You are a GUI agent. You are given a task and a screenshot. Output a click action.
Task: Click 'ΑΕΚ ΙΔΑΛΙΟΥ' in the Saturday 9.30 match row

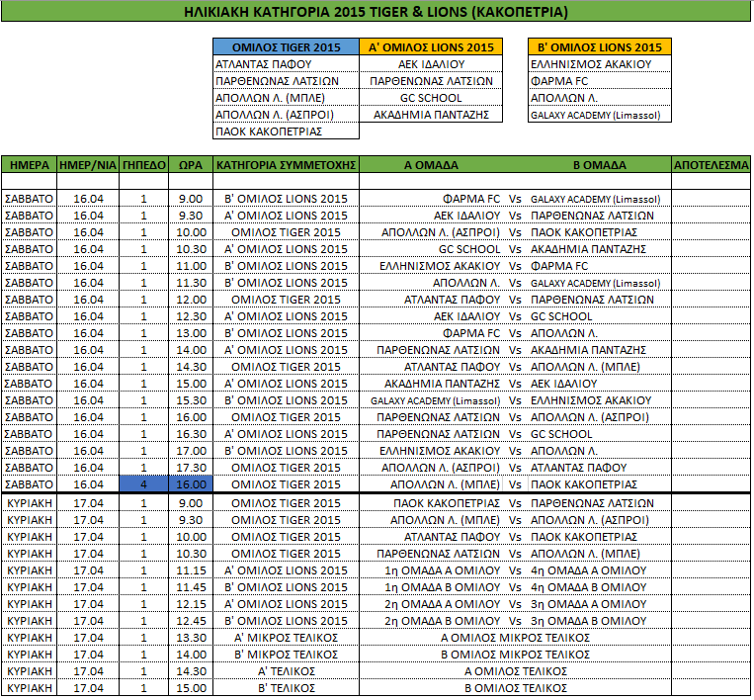[466, 216]
